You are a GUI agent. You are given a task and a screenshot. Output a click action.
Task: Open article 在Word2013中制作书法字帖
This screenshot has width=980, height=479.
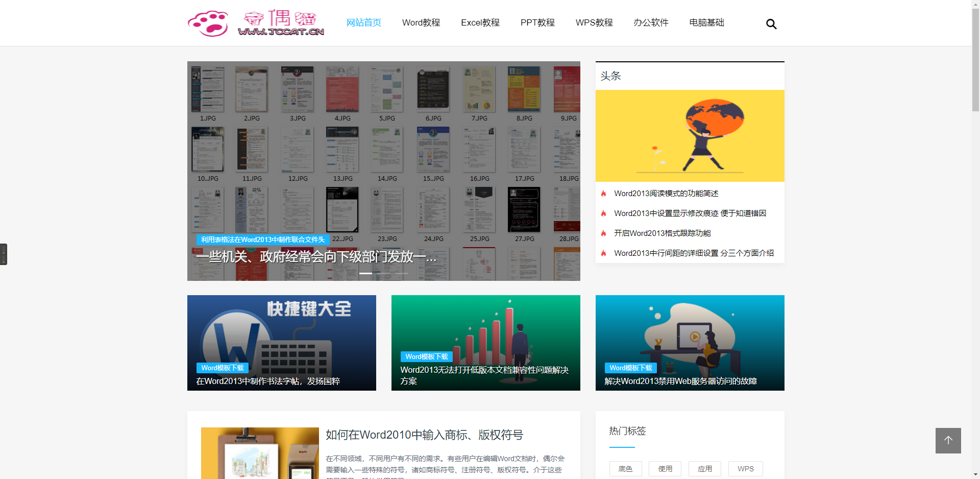[x=268, y=381]
